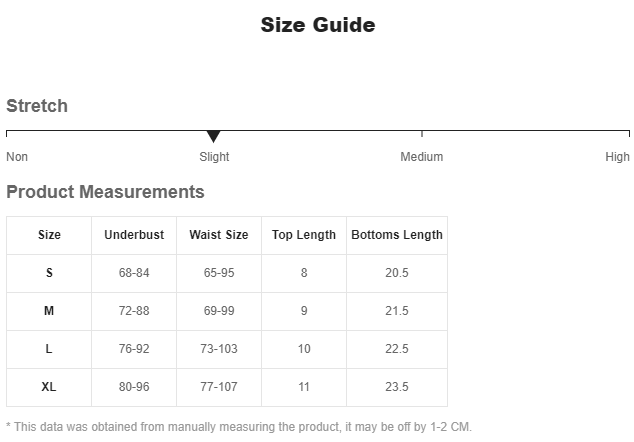Screen dimensions: 634x442
Task: Click the manual measurement disclaimer note
Action: click(239, 427)
